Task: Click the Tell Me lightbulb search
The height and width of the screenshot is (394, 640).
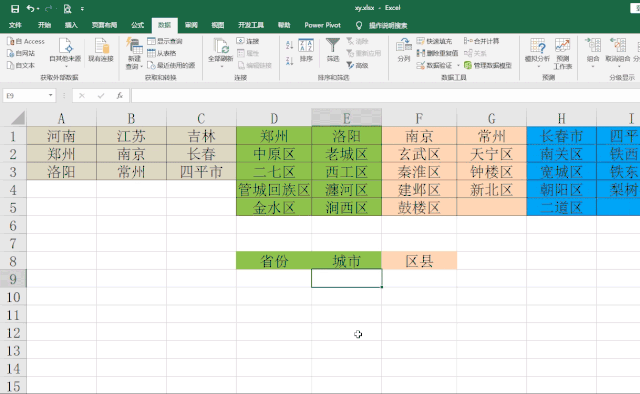Action: 359,25
